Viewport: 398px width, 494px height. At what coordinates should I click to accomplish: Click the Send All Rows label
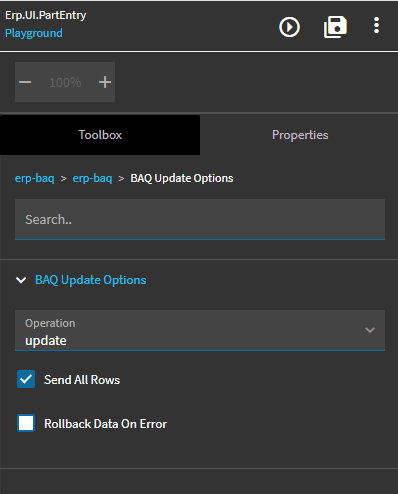click(x=82, y=380)
